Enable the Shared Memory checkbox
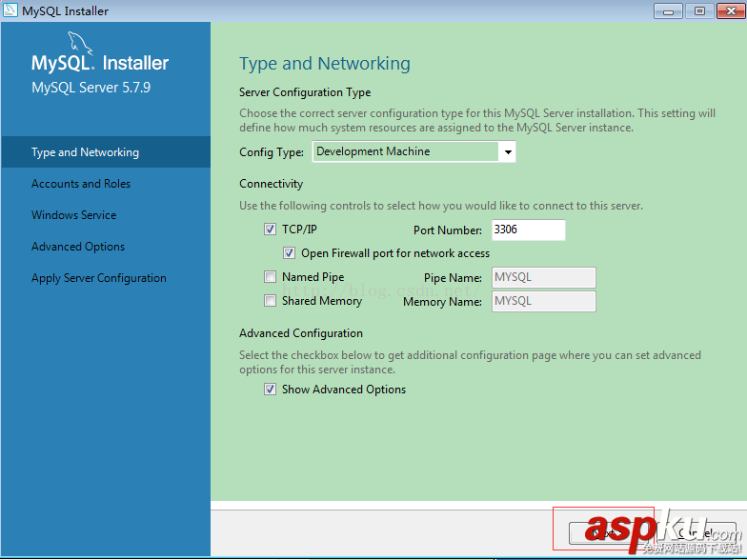 click(x=271, y=301)
